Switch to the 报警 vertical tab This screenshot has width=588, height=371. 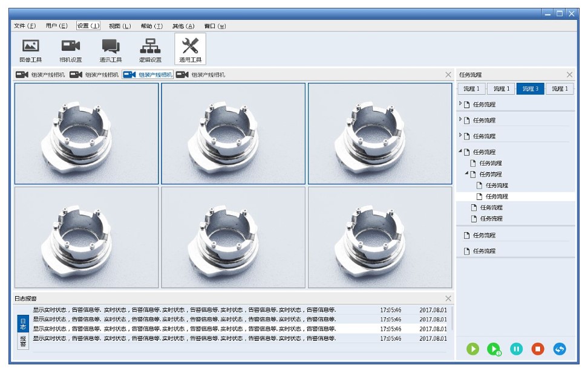point(23,341)
